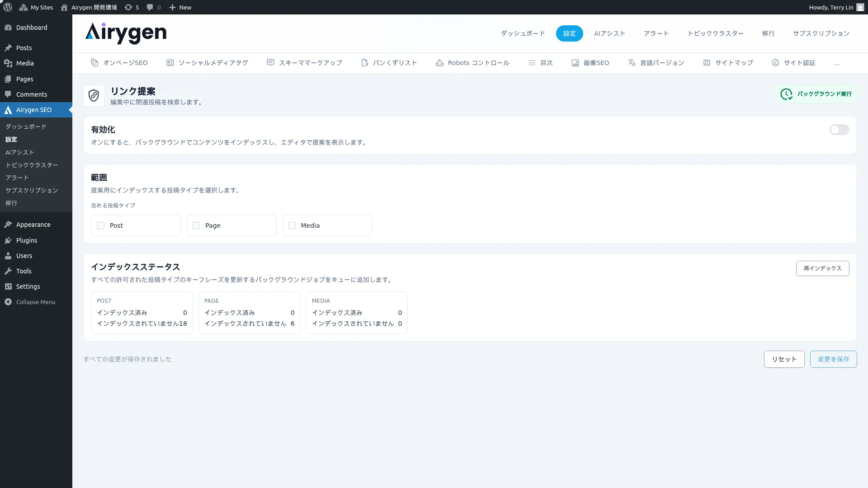Check the Page post type checkbox

point(196,225)
